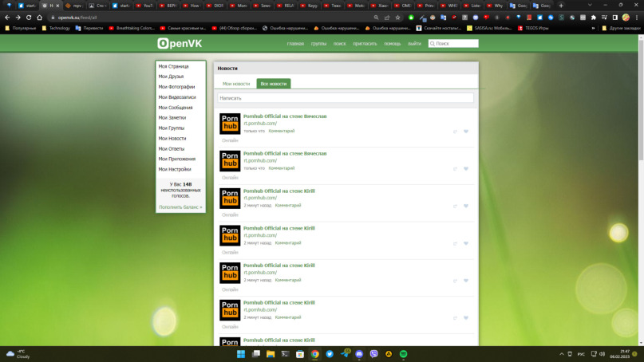Open Комментарий on the first Вячеслав post

pos(282,131)
